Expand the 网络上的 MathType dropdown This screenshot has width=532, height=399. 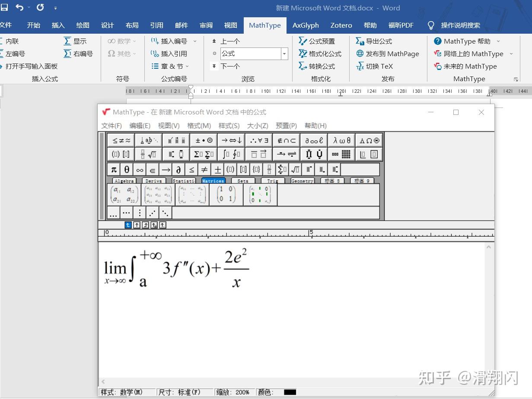511,54
